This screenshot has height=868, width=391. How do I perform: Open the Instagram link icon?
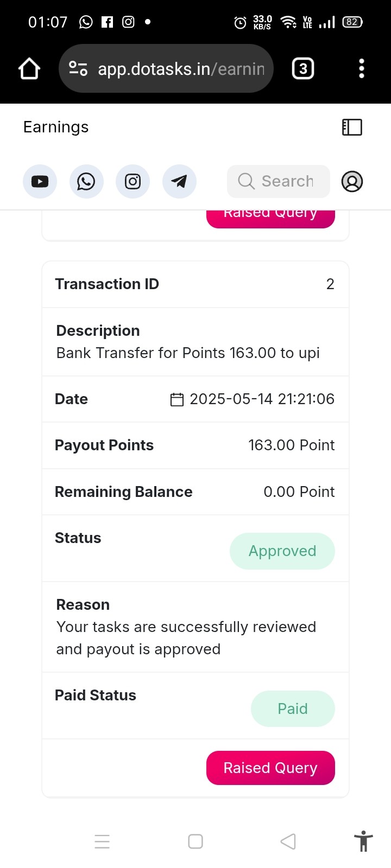coord(133,181)
